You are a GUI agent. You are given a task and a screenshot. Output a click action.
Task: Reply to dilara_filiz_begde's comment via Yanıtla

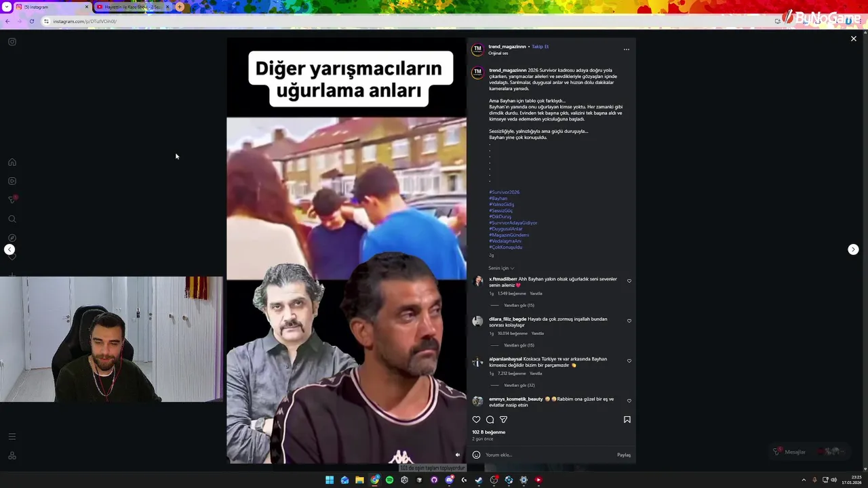pos(538,333)
